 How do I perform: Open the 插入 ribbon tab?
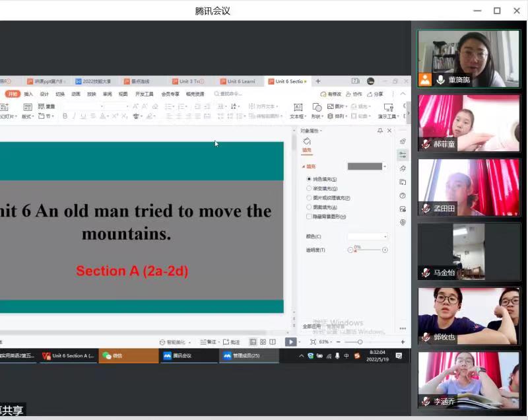coord(28,94)
